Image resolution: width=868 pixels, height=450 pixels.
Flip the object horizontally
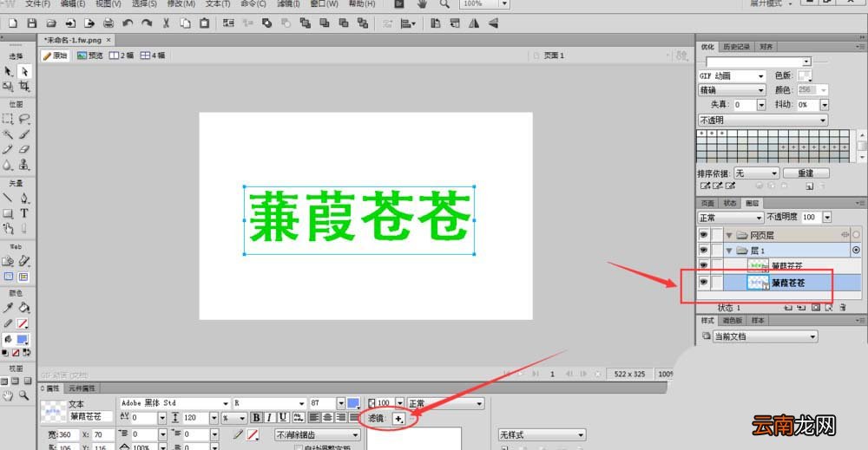coord(474,23)
